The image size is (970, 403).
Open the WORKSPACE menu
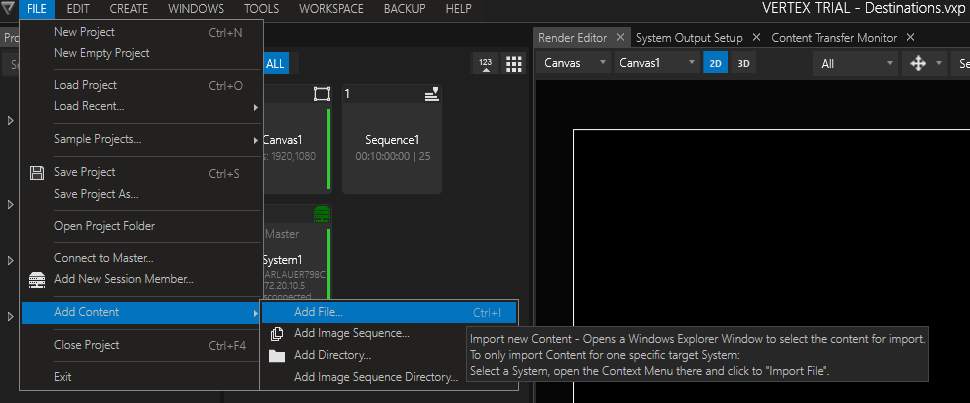click(333, 9)
